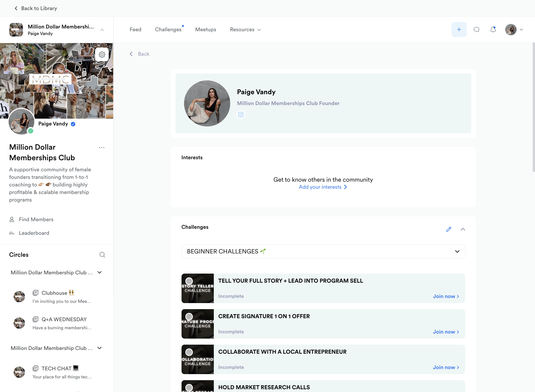
Task: Open BEGINNER CHALLENGES dropdown
Action: (x=323, y=251)
